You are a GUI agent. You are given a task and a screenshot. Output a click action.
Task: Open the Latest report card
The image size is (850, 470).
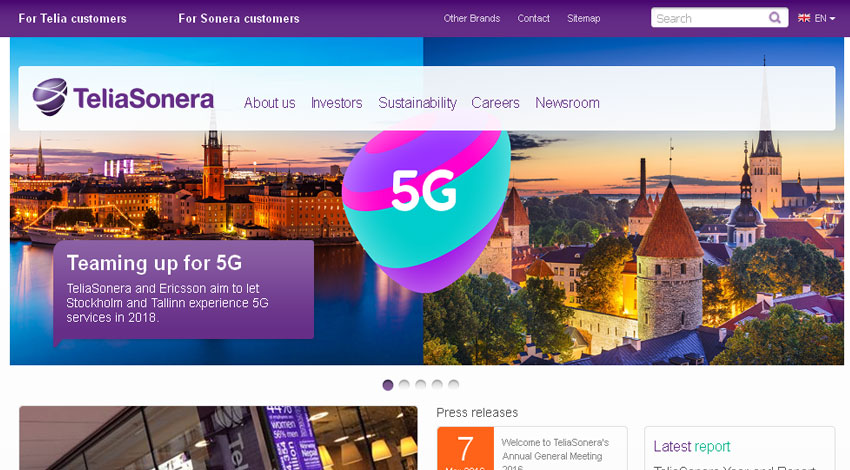(739, 448)
